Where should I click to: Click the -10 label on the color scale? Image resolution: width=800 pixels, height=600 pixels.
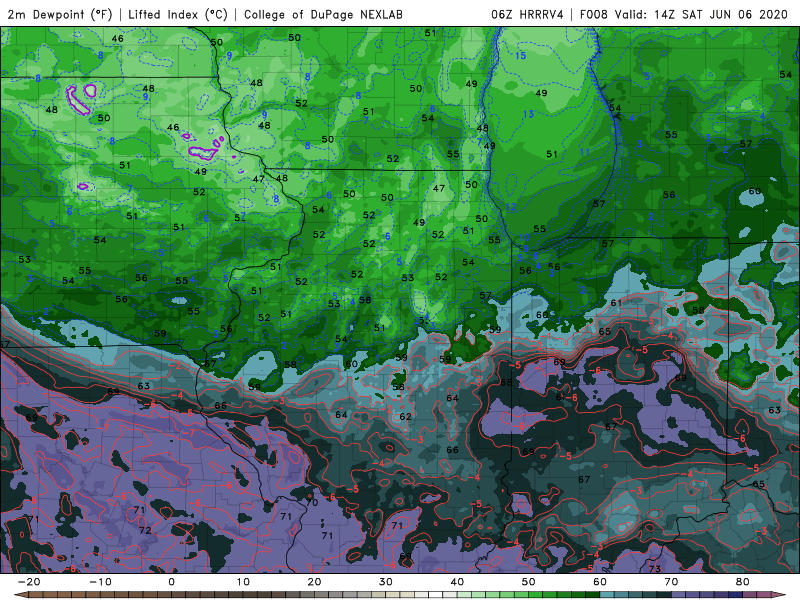(100, 582)
